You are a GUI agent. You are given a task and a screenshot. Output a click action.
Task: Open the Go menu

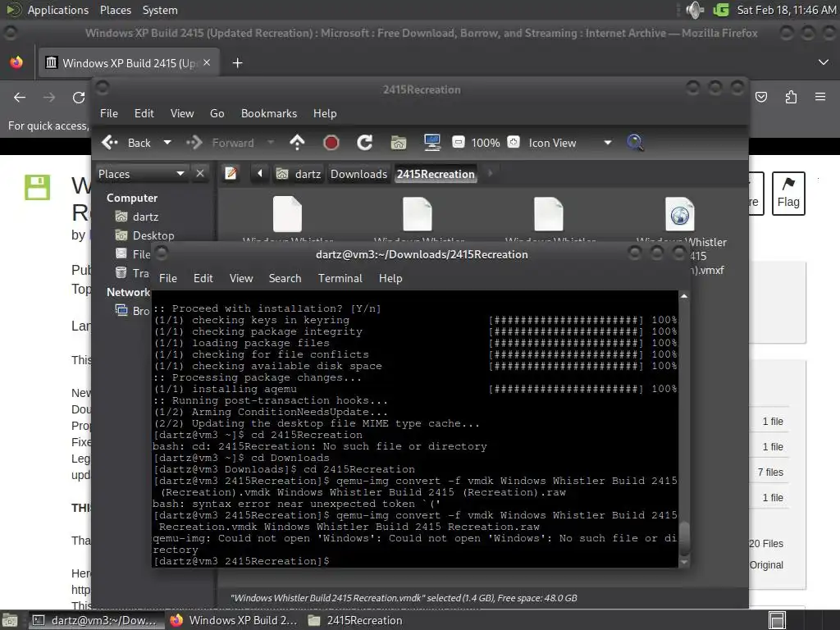click(217, 113)
